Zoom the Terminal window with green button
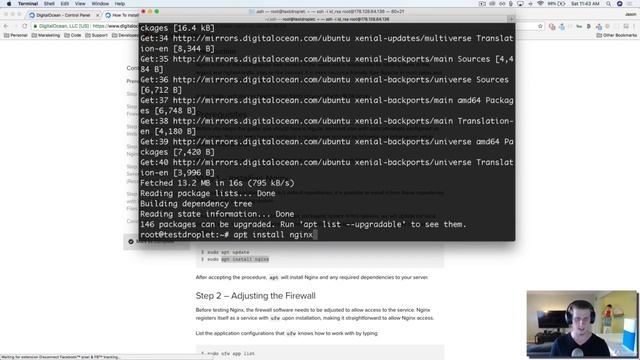Screen dimensions: 640x360 pyautogui.click(x=157, y=12)
